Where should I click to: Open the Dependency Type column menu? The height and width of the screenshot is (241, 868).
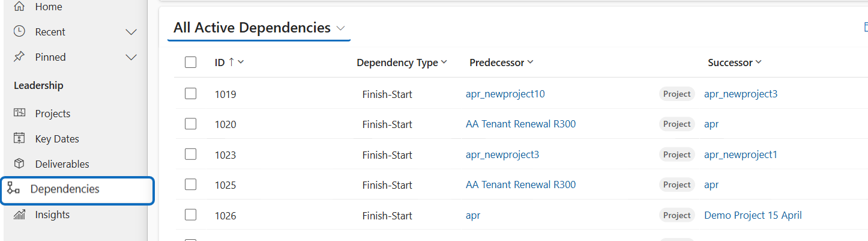tap(444, 63)
